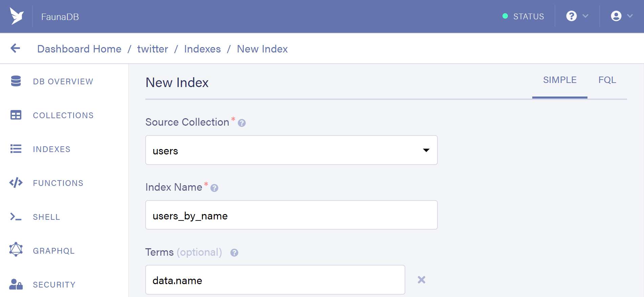Show help tooltip for Index Name
Viewport: 644px width, 297px height.
point(214,188)
